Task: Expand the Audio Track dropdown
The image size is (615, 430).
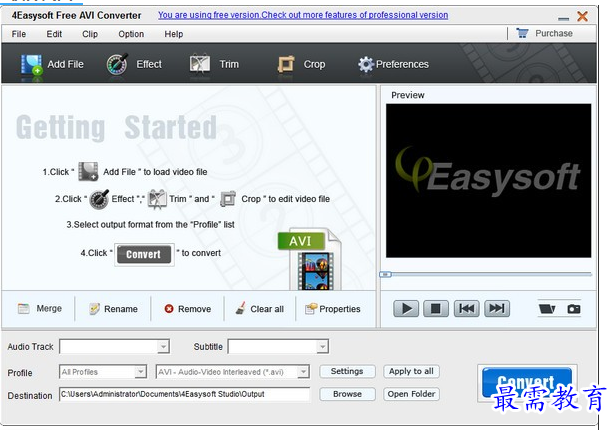Action: (x=163, y=346)
